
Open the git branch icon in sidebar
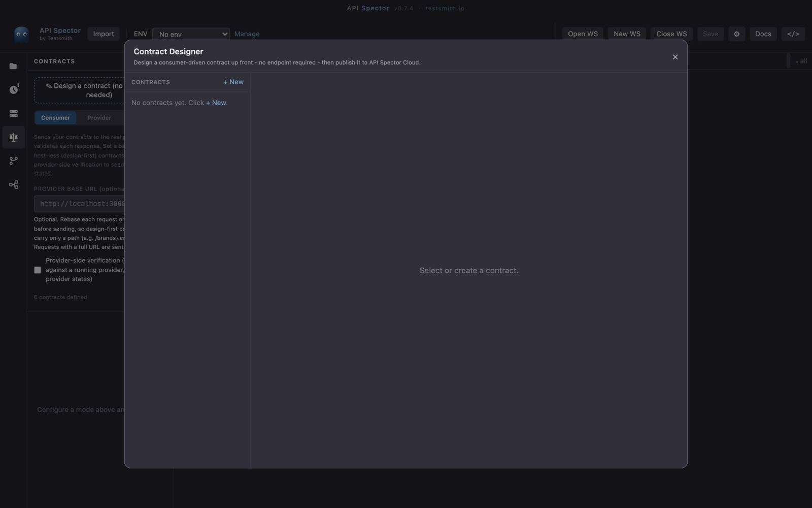(x=14, y=161)
